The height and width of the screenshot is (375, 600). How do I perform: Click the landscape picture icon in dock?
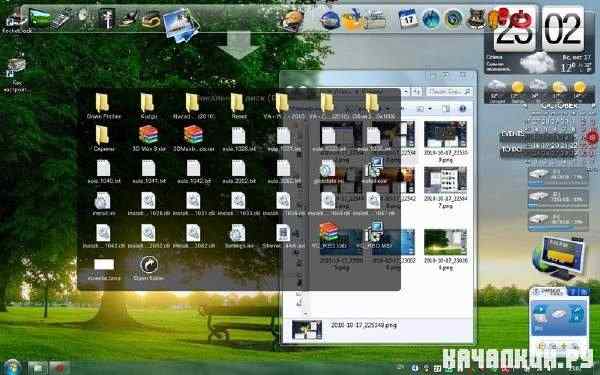tap(39, 18)
